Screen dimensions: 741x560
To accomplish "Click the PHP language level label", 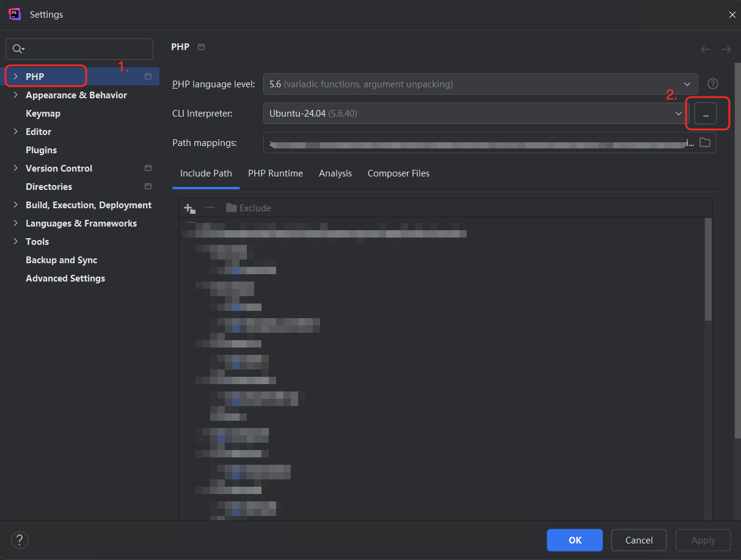I will pos(214,84).
